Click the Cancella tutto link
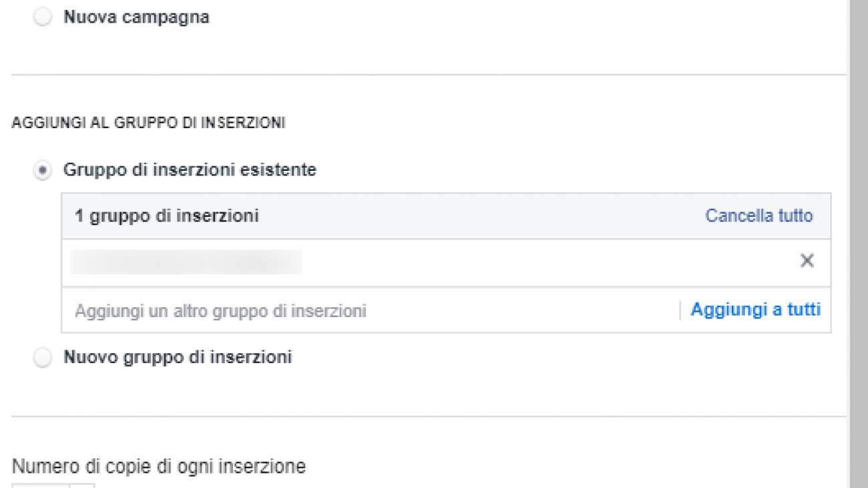The image size is (868, 488). click(758, 216)
